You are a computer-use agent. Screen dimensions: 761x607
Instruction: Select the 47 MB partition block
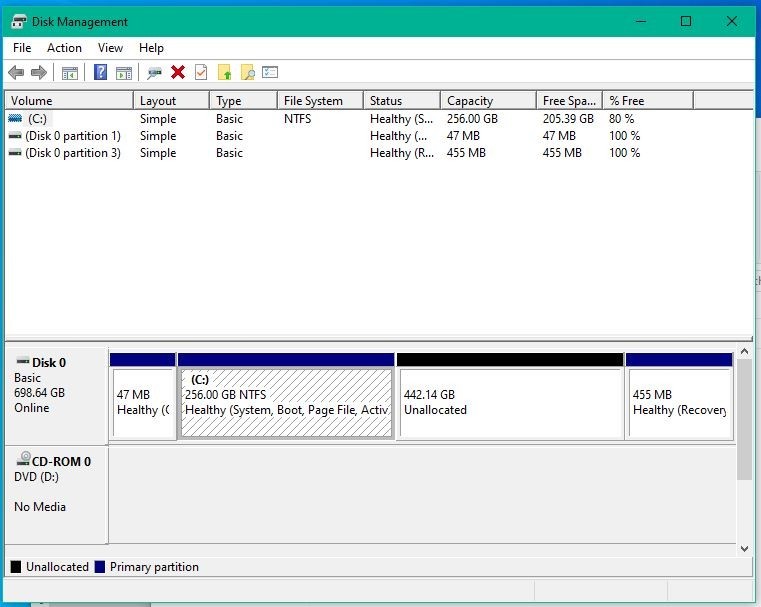click(x=143, y=396)
